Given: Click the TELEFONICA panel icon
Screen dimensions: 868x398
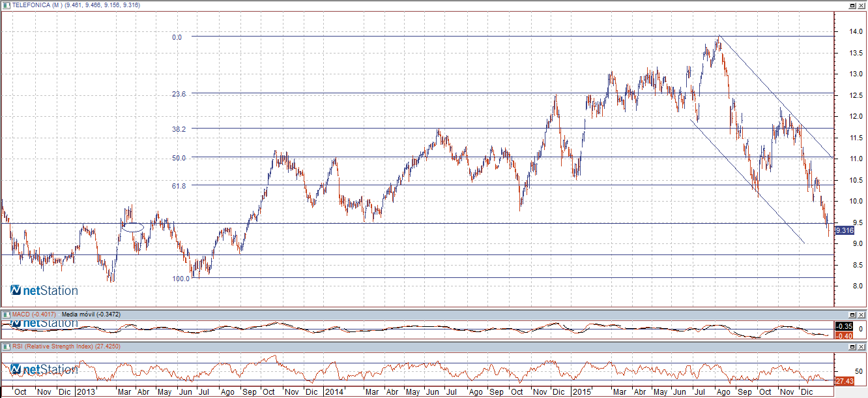Looking at the screenshot, I should [6, 5].
